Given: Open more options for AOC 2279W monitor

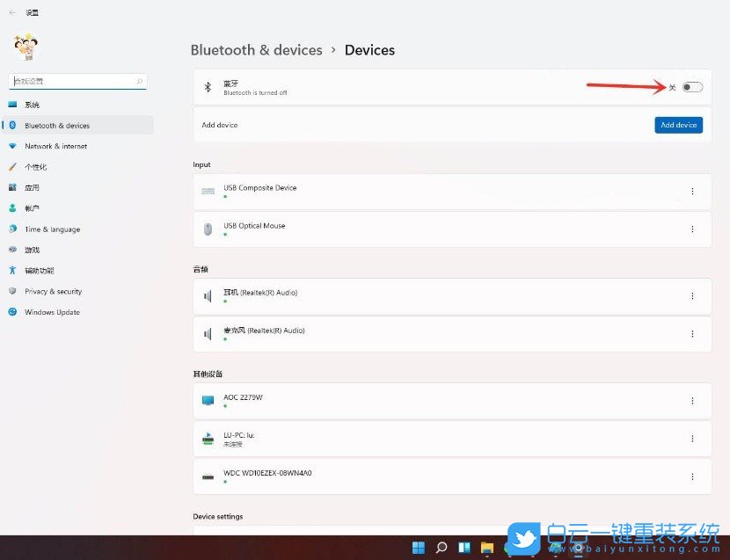Looking at the screenshot, I should pyautogui.click(x=692, y=401).
